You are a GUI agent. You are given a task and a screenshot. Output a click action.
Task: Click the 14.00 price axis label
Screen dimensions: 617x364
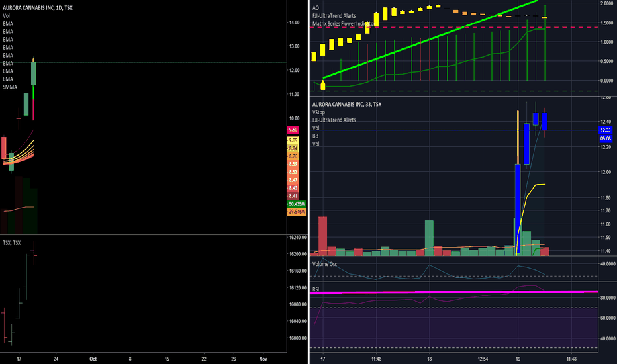pos(295,23)
